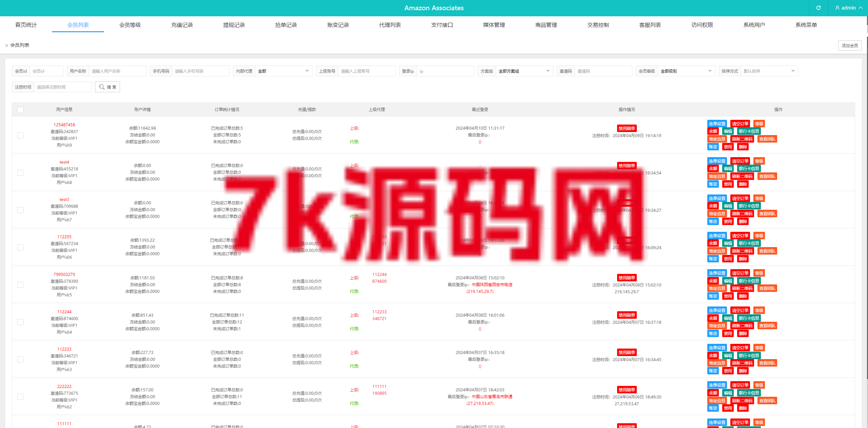Expand the 内部代理 dropdown
The image size is (868, 428).
click(283, 71)
